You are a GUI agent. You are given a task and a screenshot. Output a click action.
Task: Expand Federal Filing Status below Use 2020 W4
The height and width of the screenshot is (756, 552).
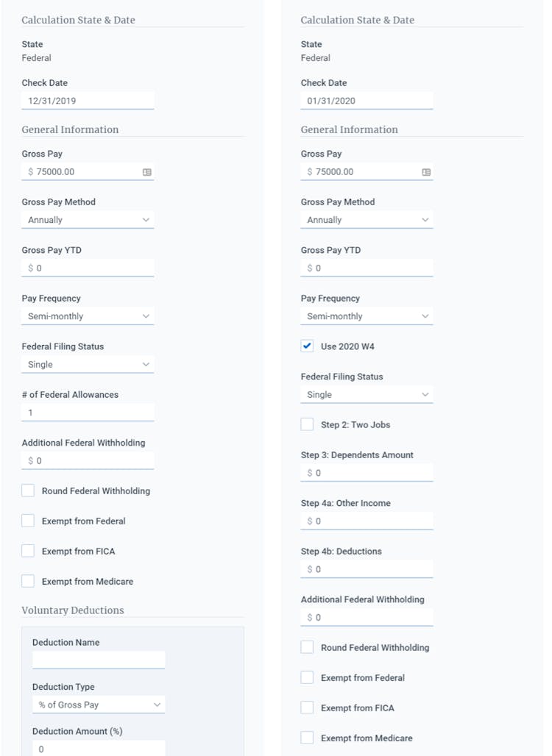tap(367, 395)
